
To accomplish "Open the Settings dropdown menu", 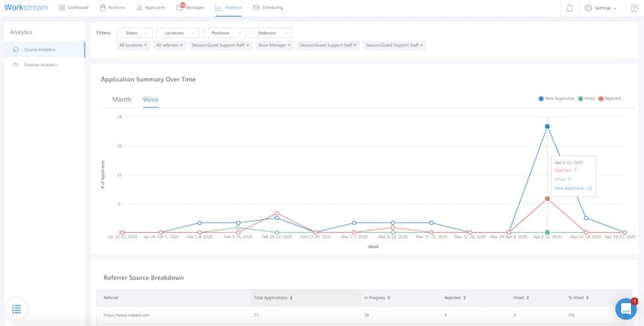I will tap(600, 8).
